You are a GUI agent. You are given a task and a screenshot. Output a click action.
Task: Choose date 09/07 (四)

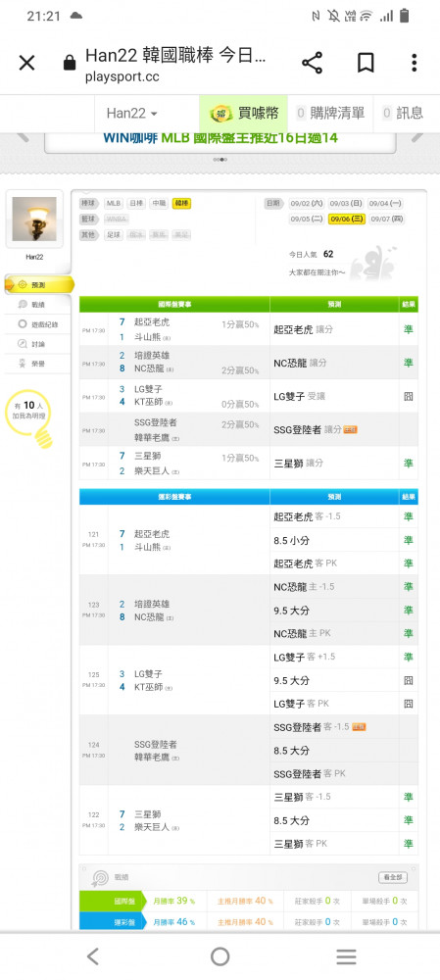(x=386, y=219)
